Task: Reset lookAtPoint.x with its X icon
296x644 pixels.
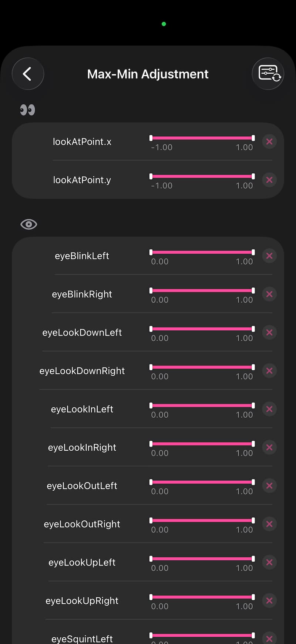Action: [x=269, y=141]
